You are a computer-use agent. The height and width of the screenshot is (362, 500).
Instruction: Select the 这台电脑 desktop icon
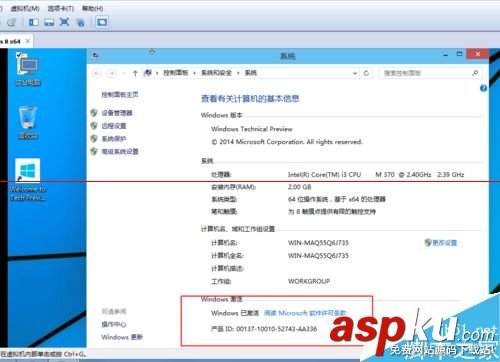click(28, 69)
